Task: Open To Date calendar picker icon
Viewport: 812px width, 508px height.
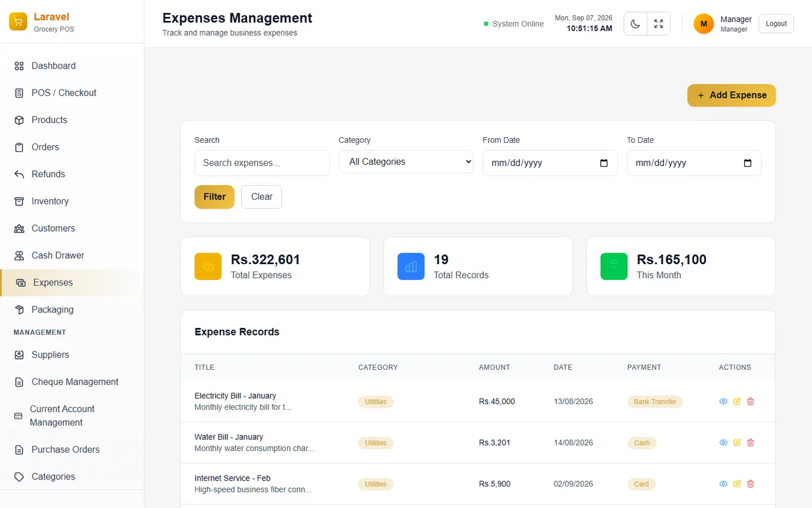Action: pos(748,163)
